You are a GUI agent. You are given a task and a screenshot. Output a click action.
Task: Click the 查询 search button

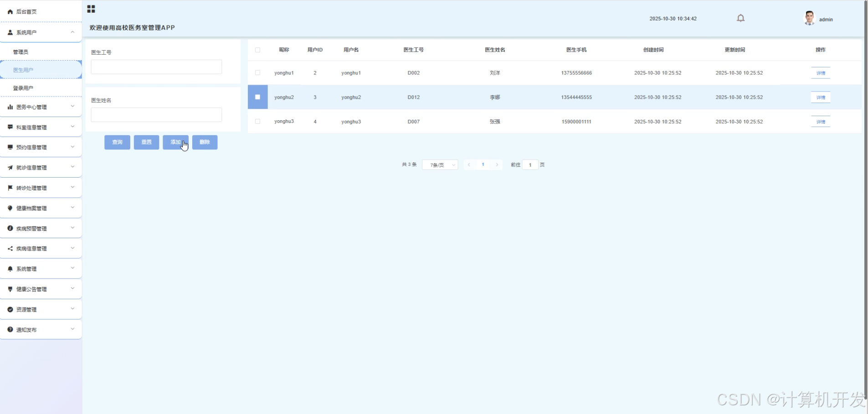117,142
